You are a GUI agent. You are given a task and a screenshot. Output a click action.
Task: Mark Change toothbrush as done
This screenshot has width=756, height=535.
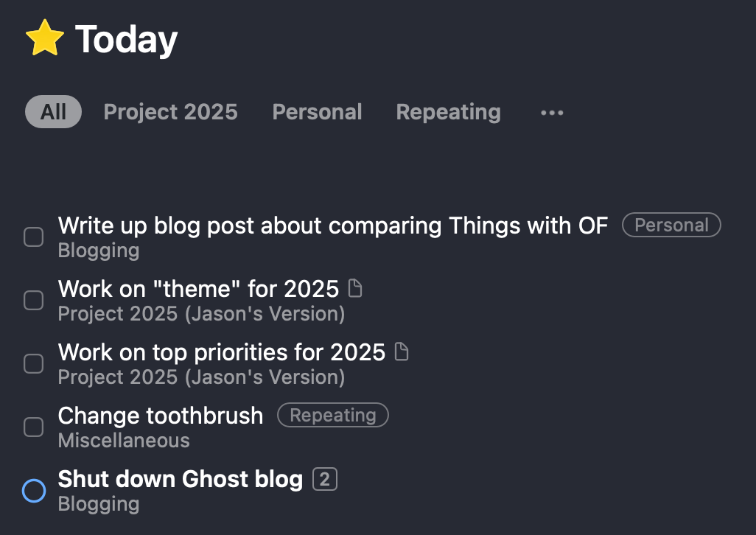pyautogui.click(x=34, y=427)
